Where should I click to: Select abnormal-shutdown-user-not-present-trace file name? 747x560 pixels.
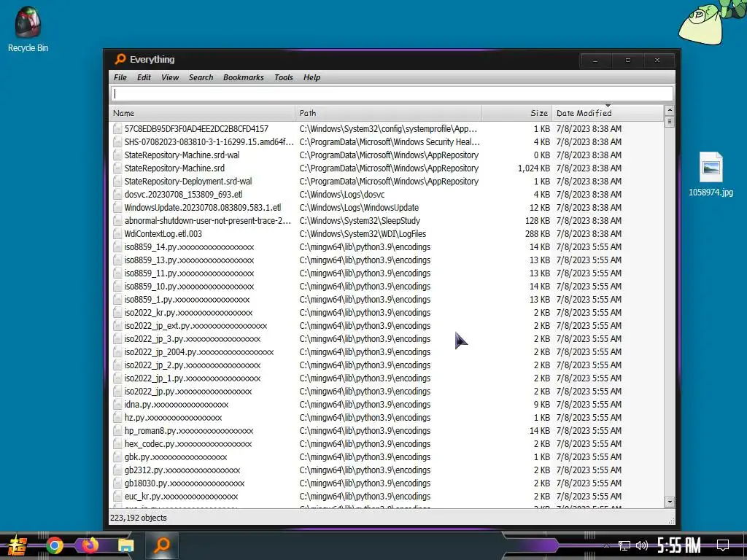click(x=208, y=220)
